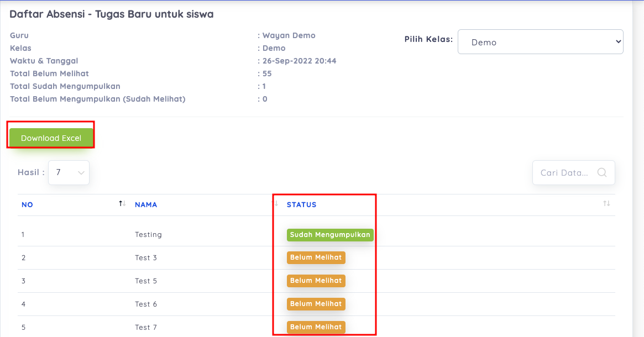Click the Belum Melihat badge for Test 5

point(316,281)
